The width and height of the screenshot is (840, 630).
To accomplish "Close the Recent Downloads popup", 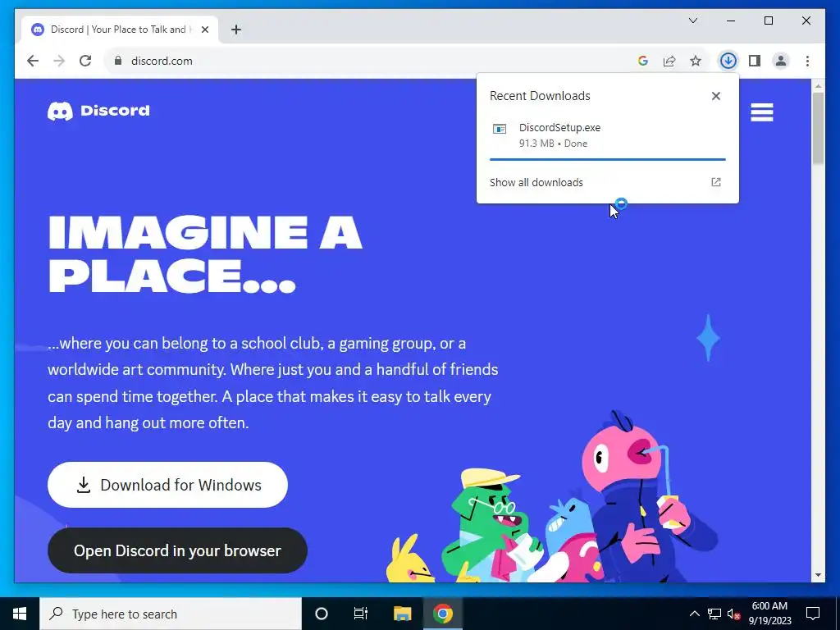I will click(715, 96).
